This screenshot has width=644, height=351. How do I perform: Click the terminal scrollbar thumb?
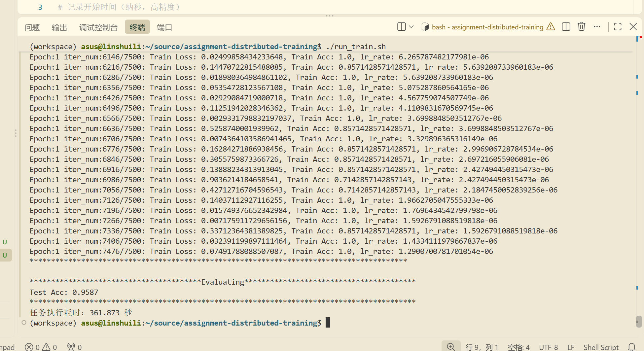[639, 321]
